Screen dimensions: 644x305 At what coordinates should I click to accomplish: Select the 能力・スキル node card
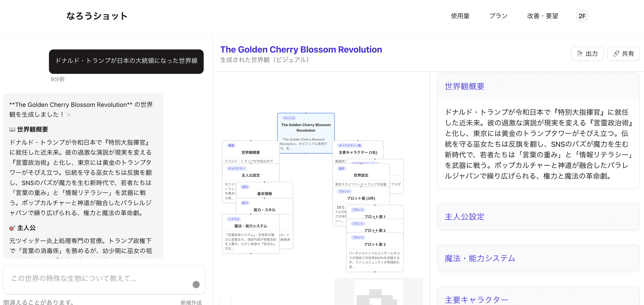[x=264, y=207]
